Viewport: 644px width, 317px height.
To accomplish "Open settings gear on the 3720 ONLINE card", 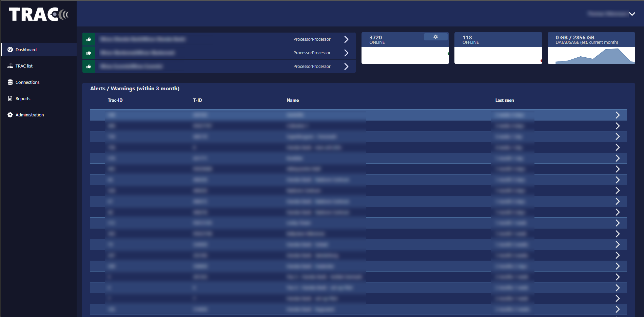I will coord(435,37).
